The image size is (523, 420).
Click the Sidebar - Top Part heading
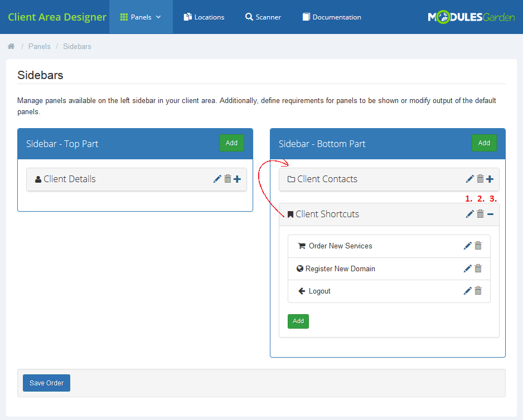point(62,144)
